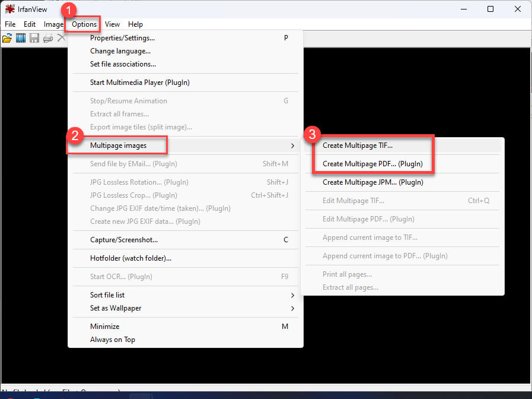Open the Image menu
Viewport: 532px width, 399px height.
[53, 24]
